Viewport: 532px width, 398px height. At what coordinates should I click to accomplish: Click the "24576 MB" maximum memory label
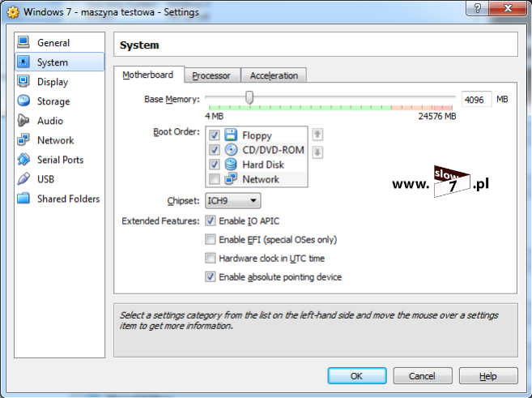[437, 116]
